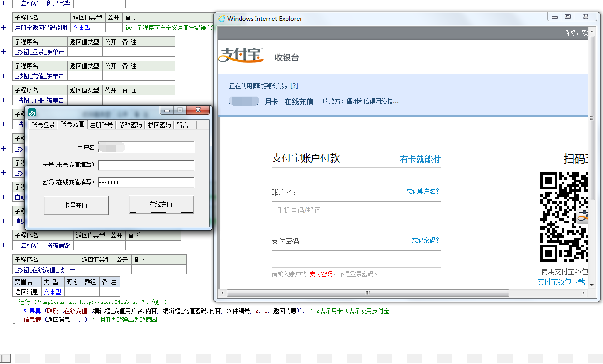Click the 账户名 field with 手机号码/邮箱 placeholder
The image size is (603, 364).
tap(357, 211)
